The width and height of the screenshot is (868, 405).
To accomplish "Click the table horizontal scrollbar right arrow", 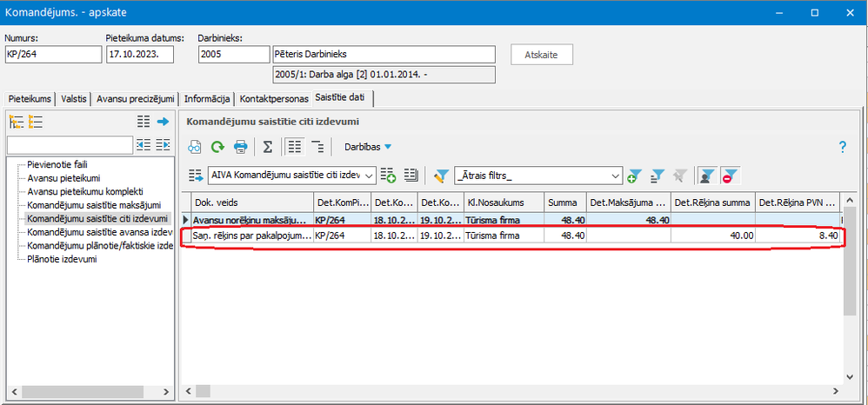I will click(836, 392).
